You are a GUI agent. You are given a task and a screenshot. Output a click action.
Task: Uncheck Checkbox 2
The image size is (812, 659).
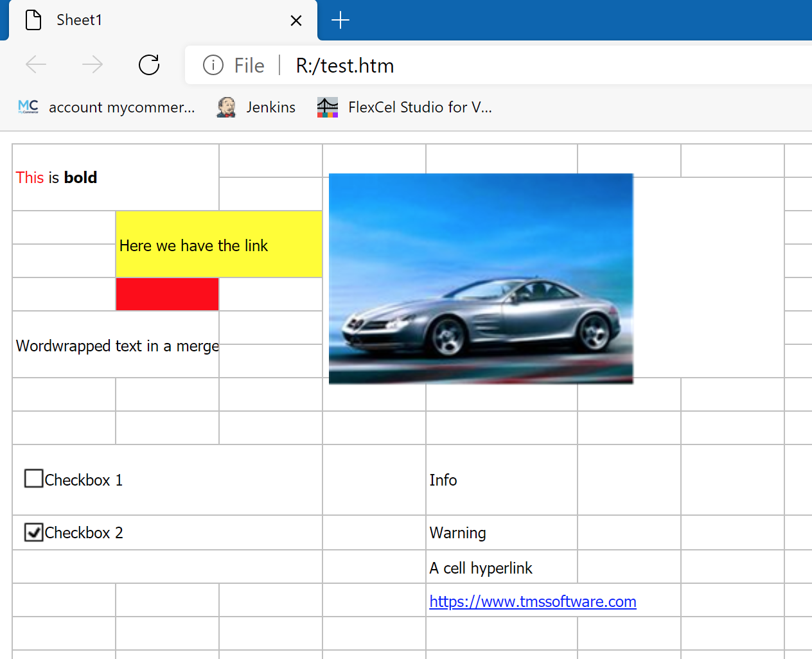click(33, 532)
